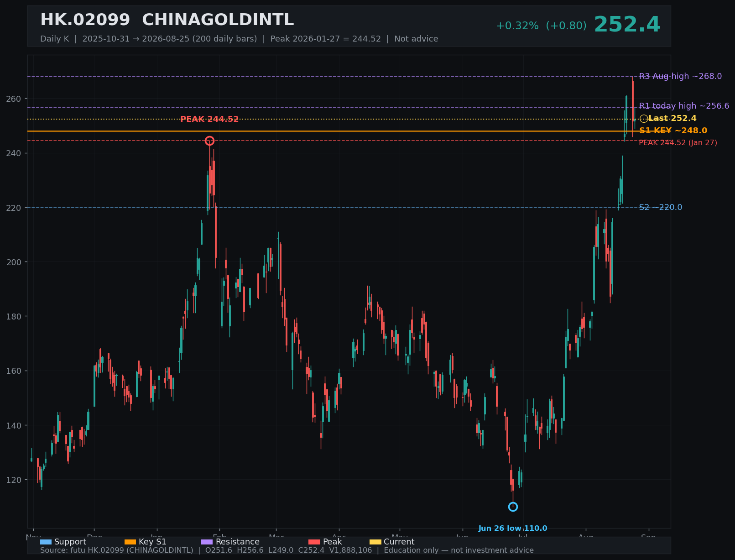Screen dimensions: 735x560
Task: Click the "160" y-axis tick label
Action: 13,371
